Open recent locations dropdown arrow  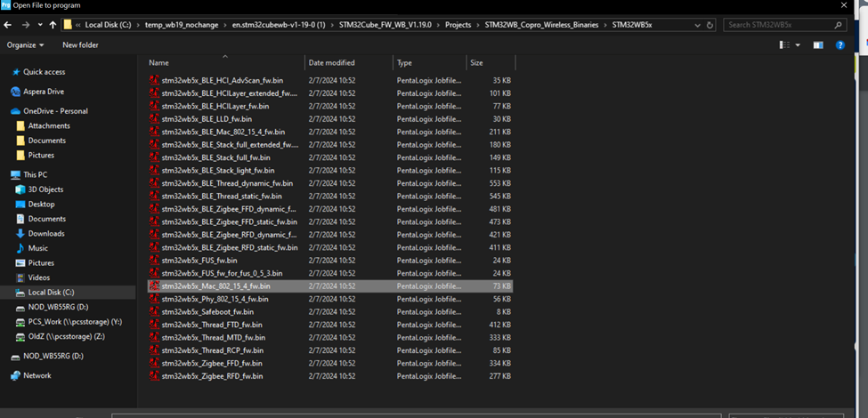[40, 25]
